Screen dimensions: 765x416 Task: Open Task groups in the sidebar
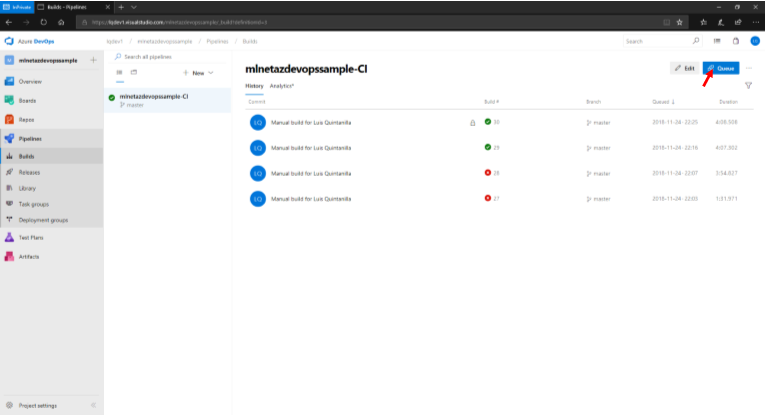click(32, 203)
